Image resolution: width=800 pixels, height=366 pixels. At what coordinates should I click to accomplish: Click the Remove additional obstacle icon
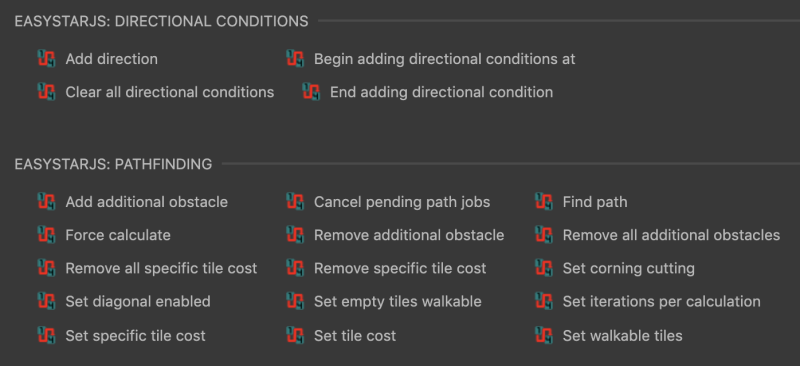point(295,235)
